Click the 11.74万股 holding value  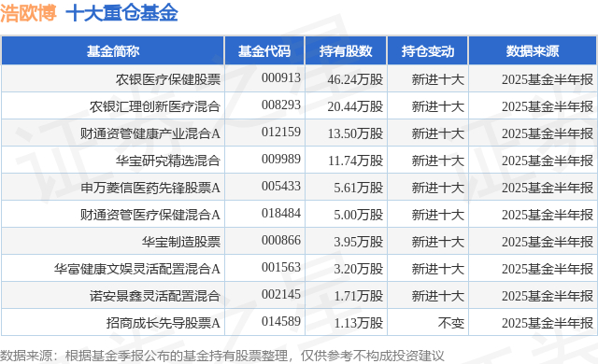pos(355,161)
